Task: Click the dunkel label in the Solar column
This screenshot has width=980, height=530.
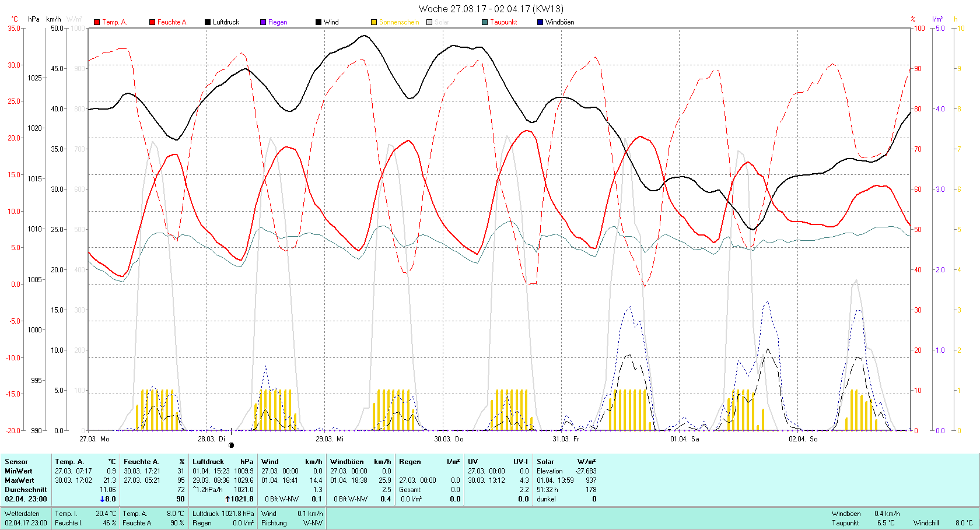Action: [x=546, y=499]
